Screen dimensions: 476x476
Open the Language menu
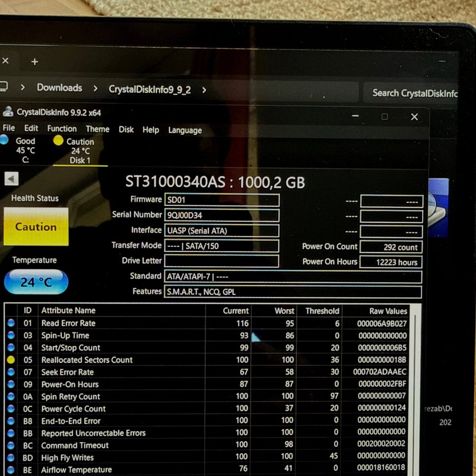pos(185,130)
